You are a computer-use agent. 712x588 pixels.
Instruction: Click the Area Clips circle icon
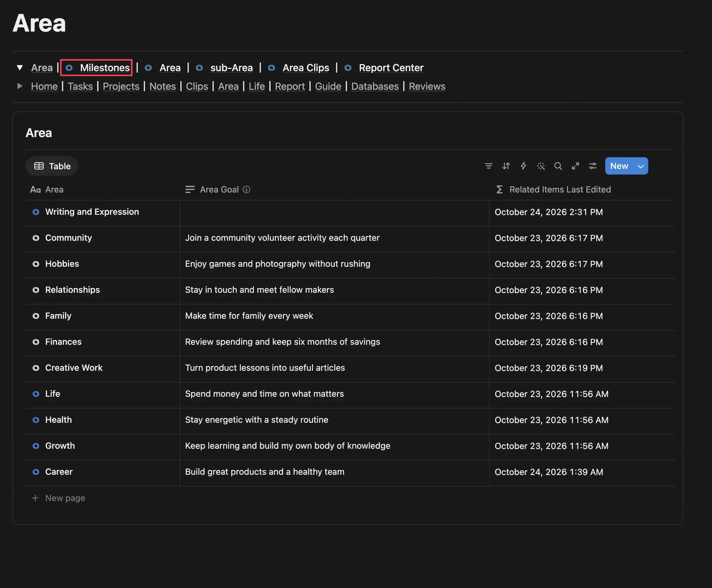[x=271, y=68]
